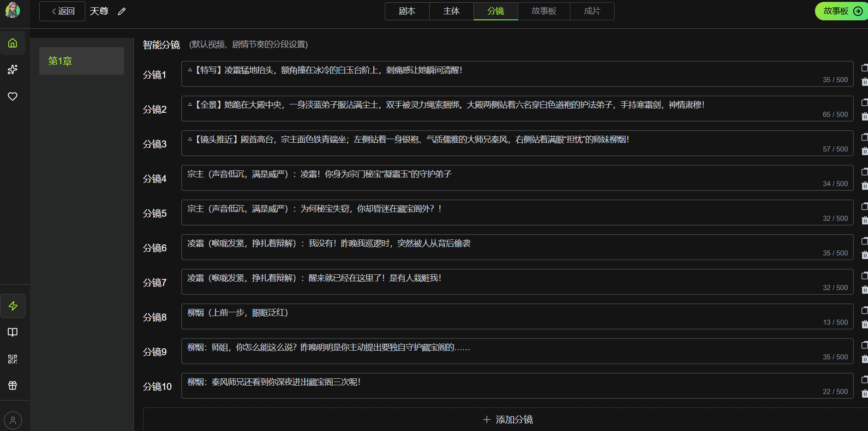Click the AI sparkle icon in sidebar
868x431 pixels.
point(12,69)
